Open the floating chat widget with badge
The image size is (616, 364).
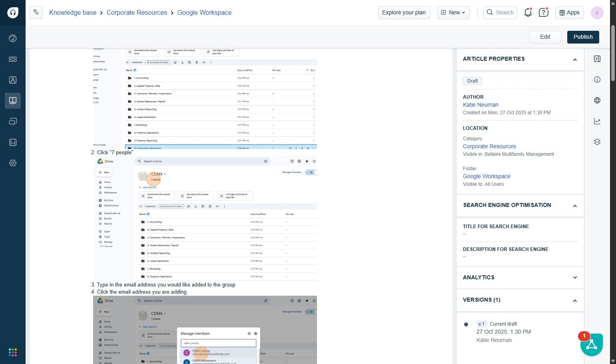tap(592, 344)
